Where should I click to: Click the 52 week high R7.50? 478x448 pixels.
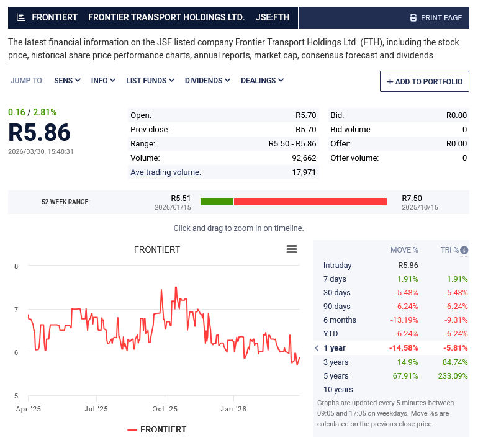412,199
